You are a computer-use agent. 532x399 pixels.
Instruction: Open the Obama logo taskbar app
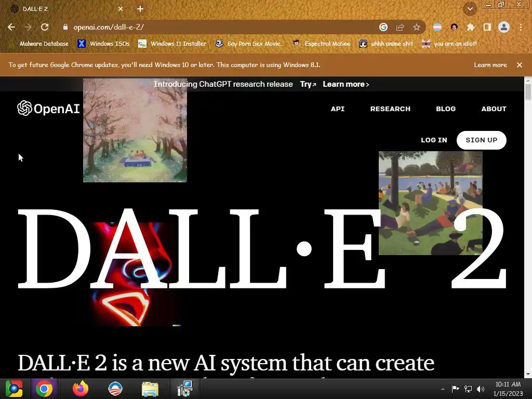(115, 389)
